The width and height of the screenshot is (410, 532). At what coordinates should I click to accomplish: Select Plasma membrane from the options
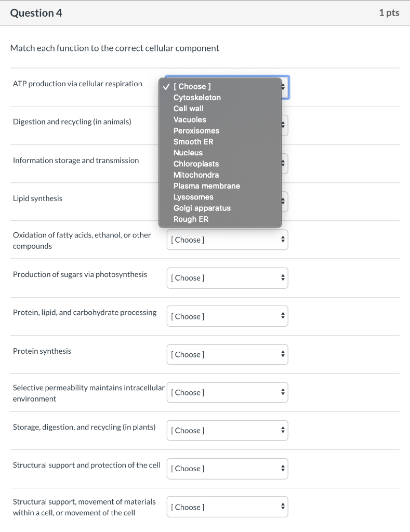point(206,185)
